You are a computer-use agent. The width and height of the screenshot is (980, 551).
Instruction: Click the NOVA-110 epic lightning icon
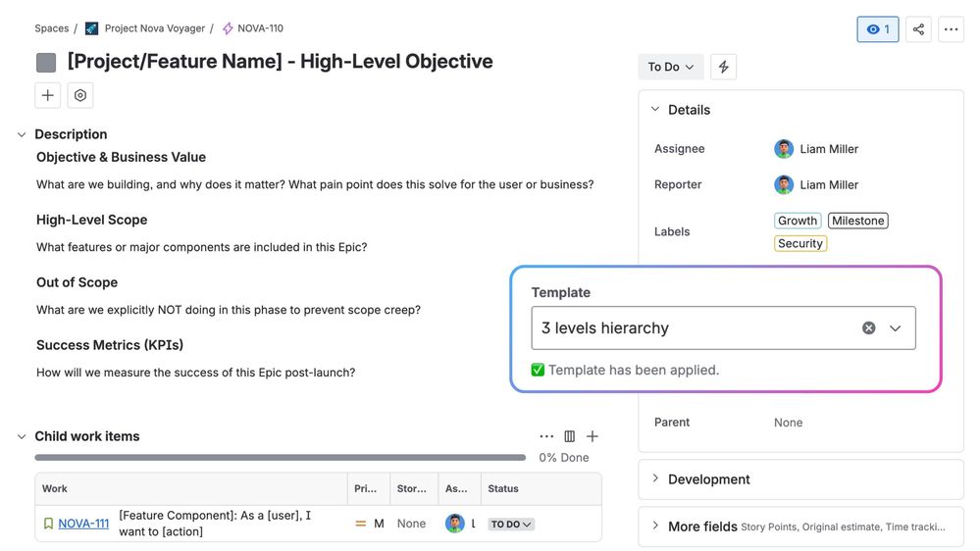pos(228,28)
